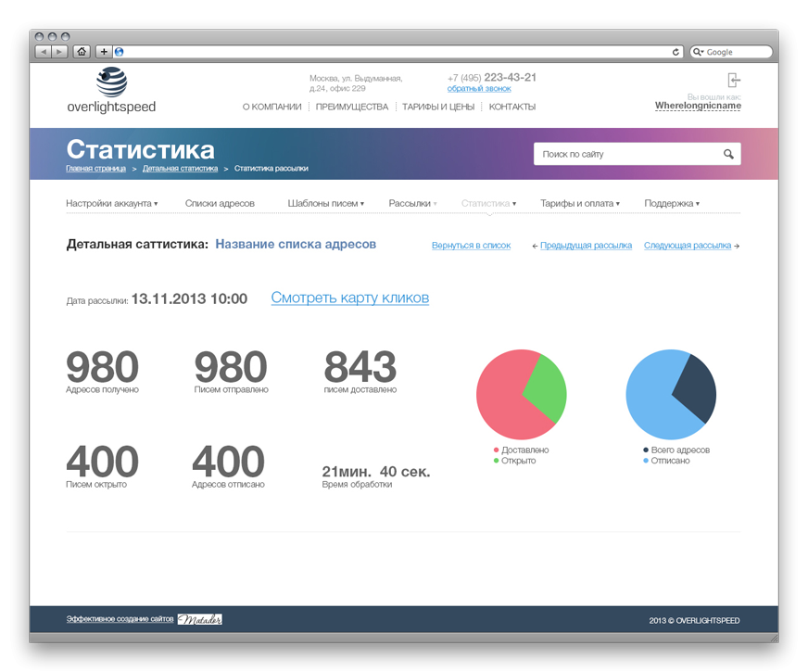Screen dimensions: 808x672
Task: Click red 'Доставлено' legend marker
Action: click(x=497, y=450)
